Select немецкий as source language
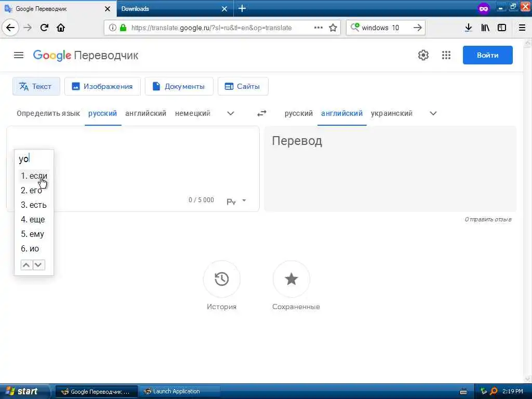 click(x=192, y=113)
